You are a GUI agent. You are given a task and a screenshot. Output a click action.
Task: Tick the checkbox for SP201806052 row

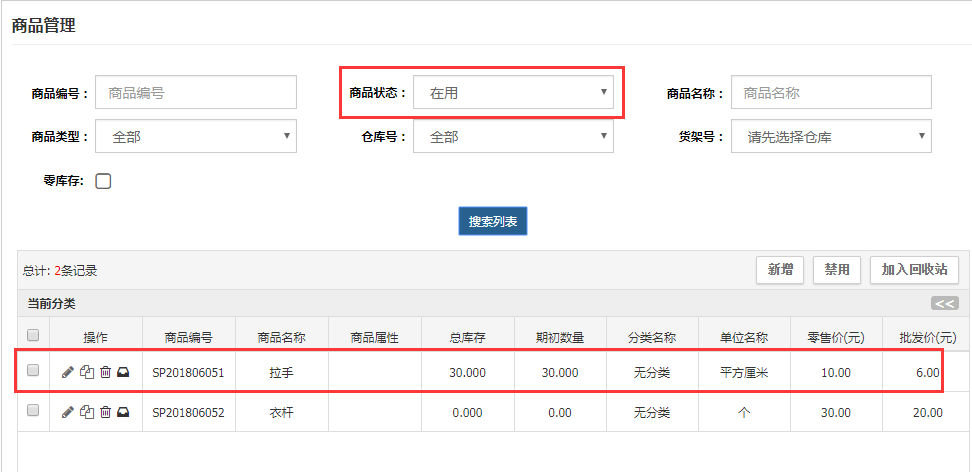(33, 410)
